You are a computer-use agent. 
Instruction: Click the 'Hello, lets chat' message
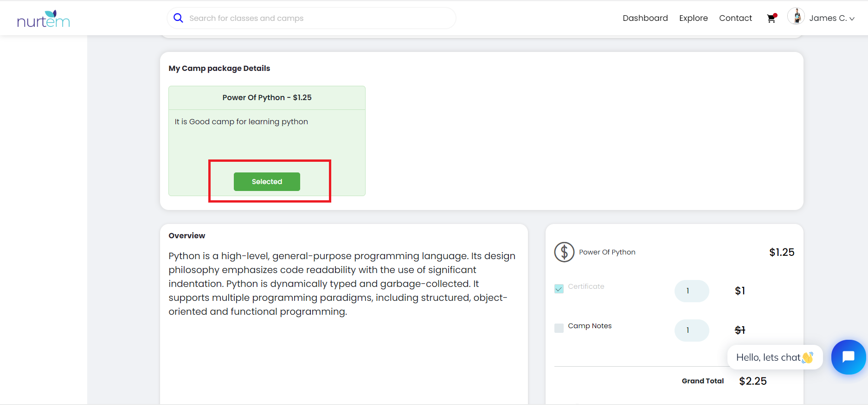tap(768, 357)
